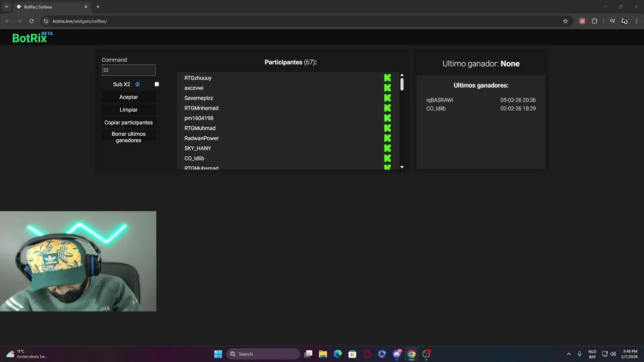Click the address bar URL botrix.live/widgets/raffles/

(79, 21)
